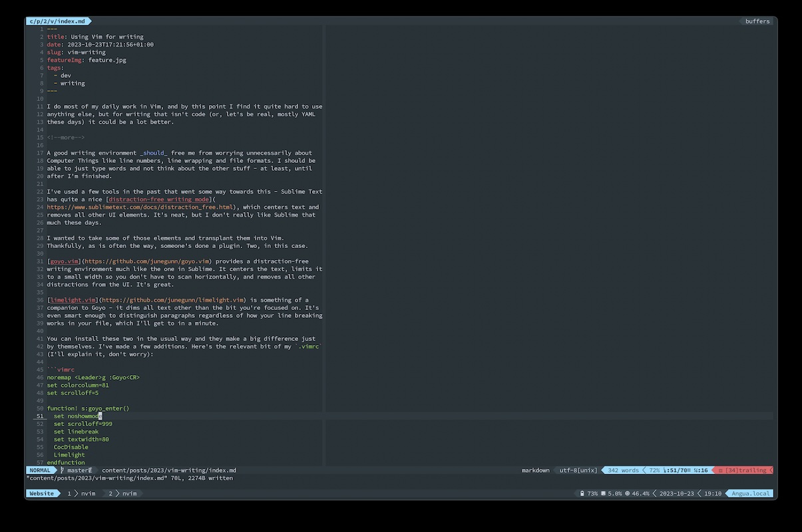
Task: Click the [34]trailing whitespace warning
Action: (x=745, y=470)
